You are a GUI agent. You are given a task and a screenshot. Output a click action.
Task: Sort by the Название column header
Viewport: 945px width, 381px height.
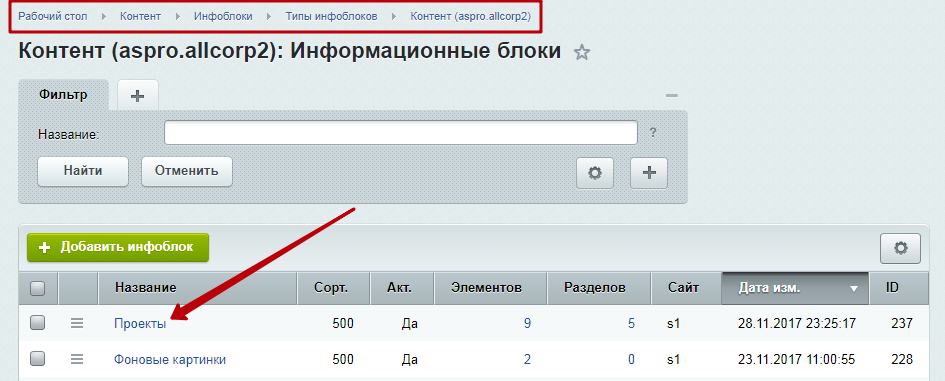[x=198, y=288]
